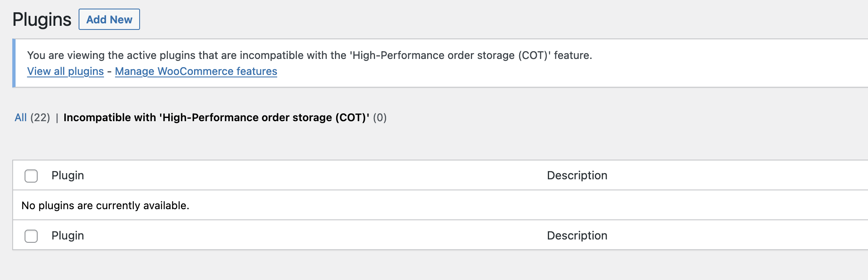This screenshot has width=868, height=280.
Task: Click Add New to install a plugin
Action: (x=108, y=19)
